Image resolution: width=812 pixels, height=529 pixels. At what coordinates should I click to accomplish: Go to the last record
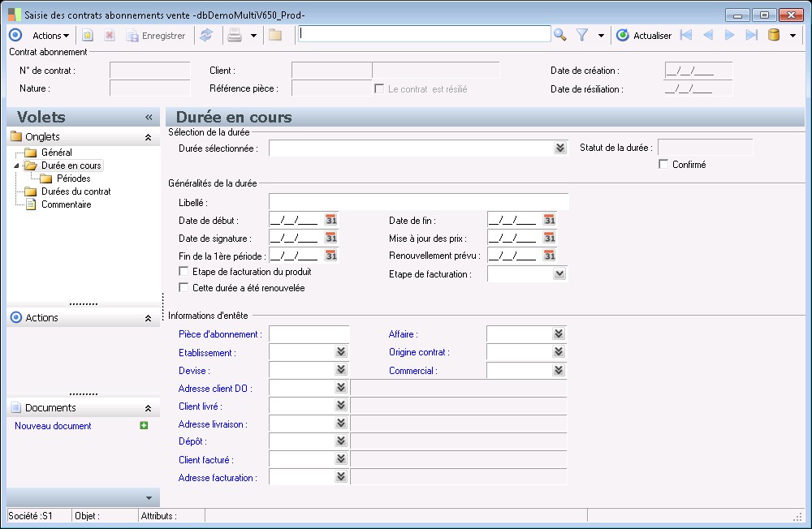[x=751, y=35]
